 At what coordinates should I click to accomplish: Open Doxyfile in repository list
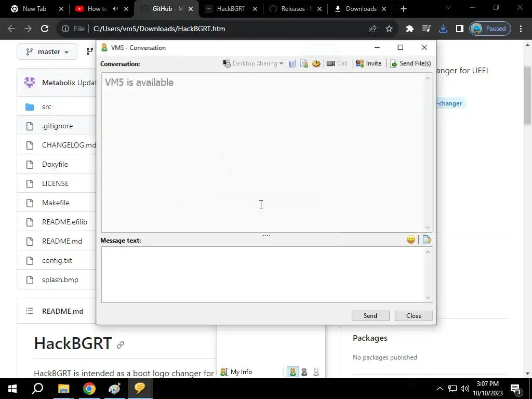[x=55, y=164]
